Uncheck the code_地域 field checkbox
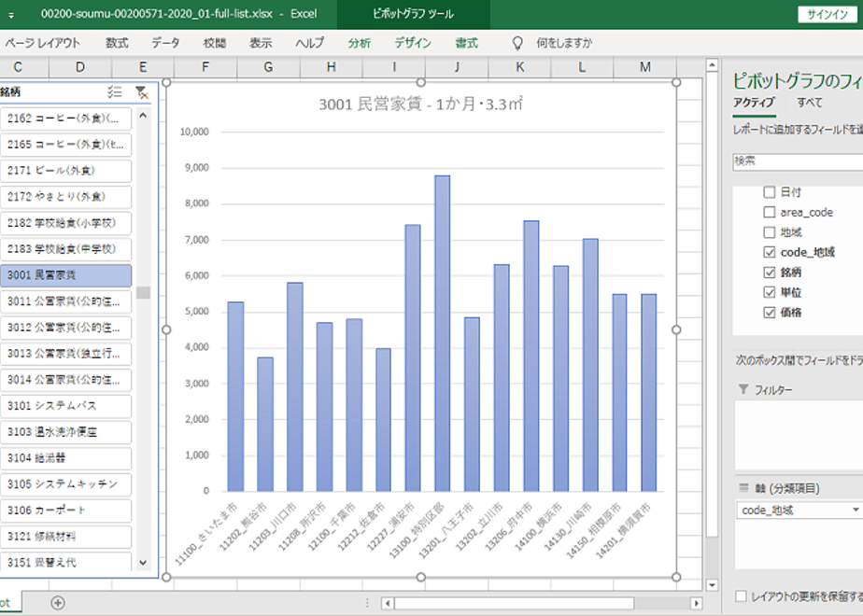 point(770,252)
